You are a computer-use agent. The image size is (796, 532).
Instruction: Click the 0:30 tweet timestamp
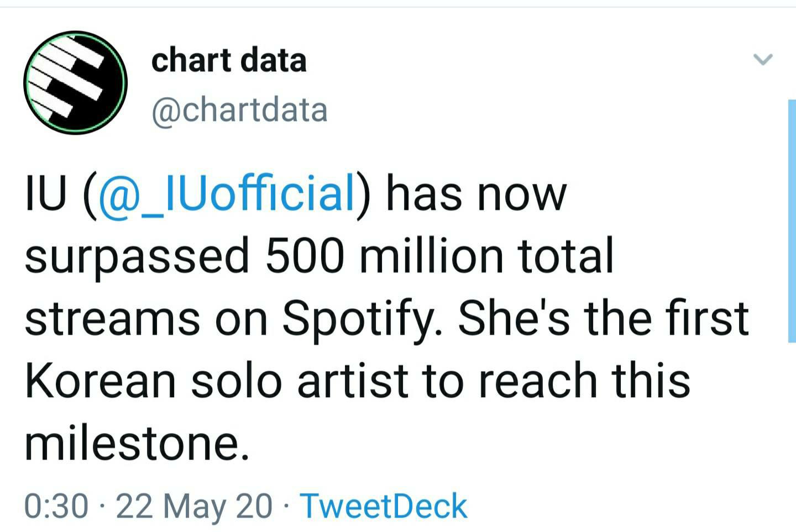point(56,506)
